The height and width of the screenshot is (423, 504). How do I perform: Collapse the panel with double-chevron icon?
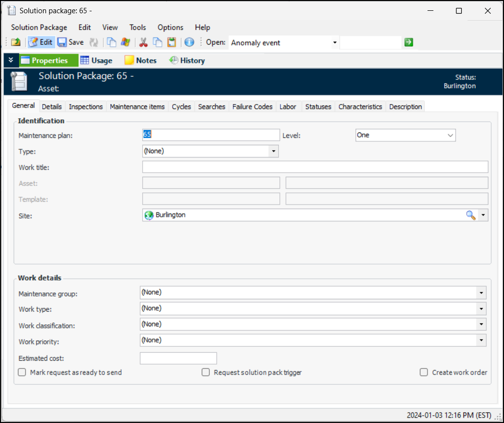[11, 60]
